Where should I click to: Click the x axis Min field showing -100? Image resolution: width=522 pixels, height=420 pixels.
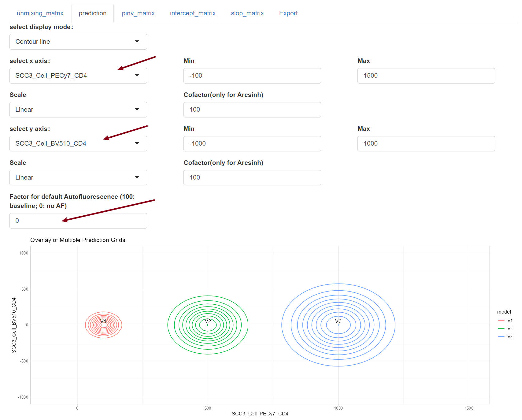click(x=252, y=76)
